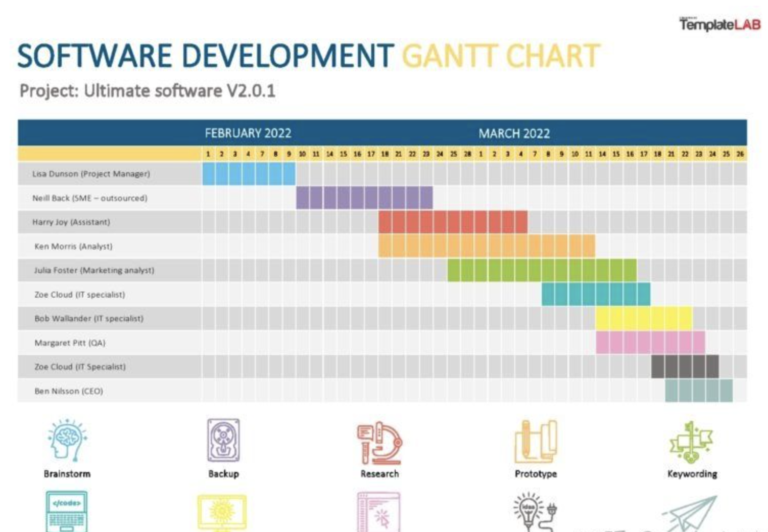This screenshot has height=532, width=768.
Task: Click the idea lightbulb with plug icon
Action: tap(535, 512)
